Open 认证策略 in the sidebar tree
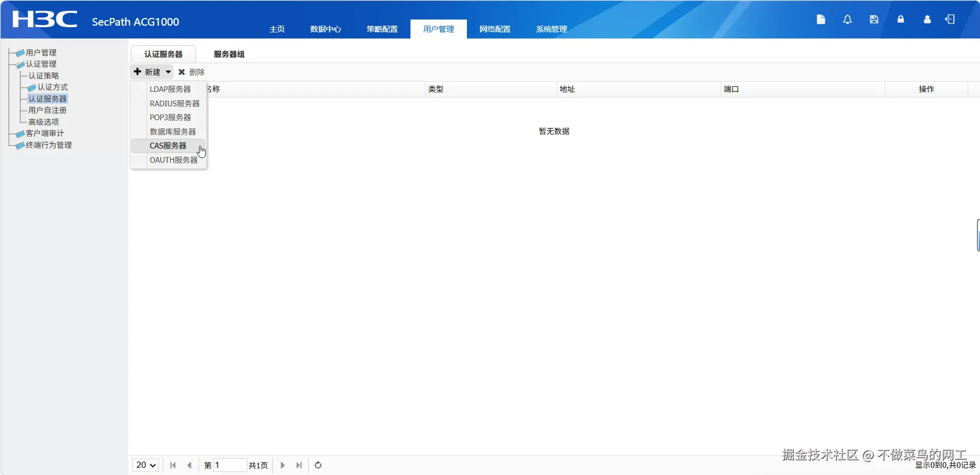Image resolution: width=980 pixels, height=475 pixels. pyautogui.click(x=44, y=76)
